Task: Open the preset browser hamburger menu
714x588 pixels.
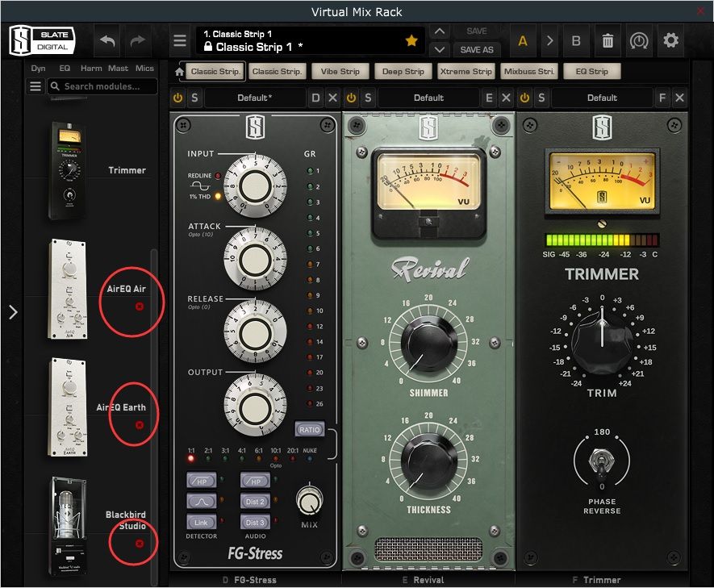Action: [180, 41]
